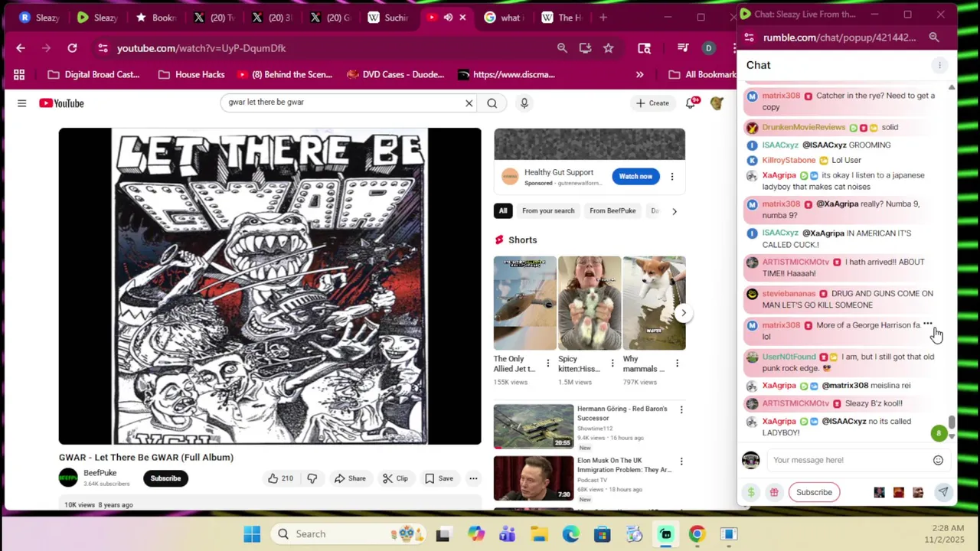Open Behind the Scen... bookmark

(x=284, y=74)
